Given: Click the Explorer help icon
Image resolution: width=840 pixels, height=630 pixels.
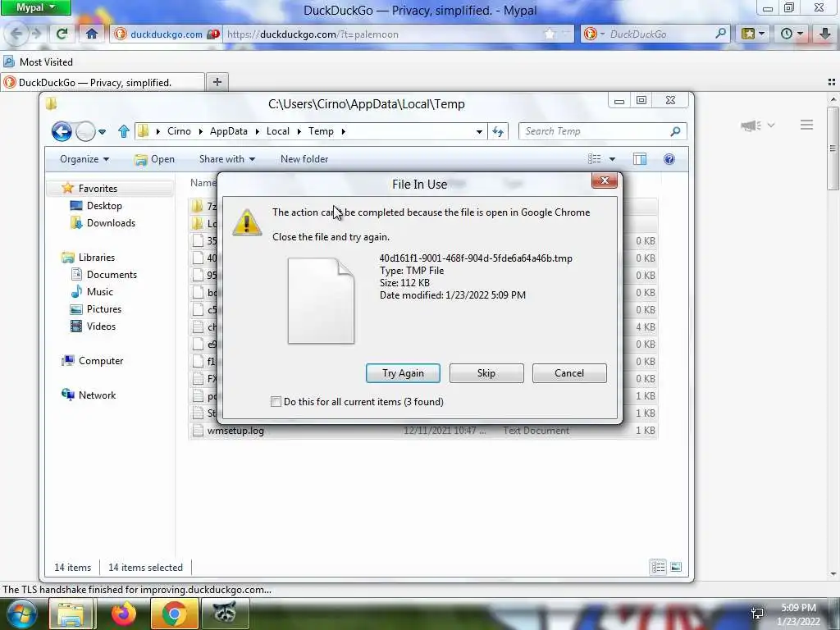Looking at the screenshot, I should pos(669,159).
